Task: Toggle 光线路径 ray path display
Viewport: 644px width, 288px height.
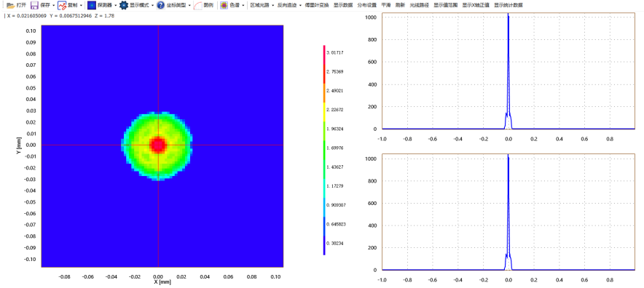Action: pyautogui.click(x=420, y=5)
